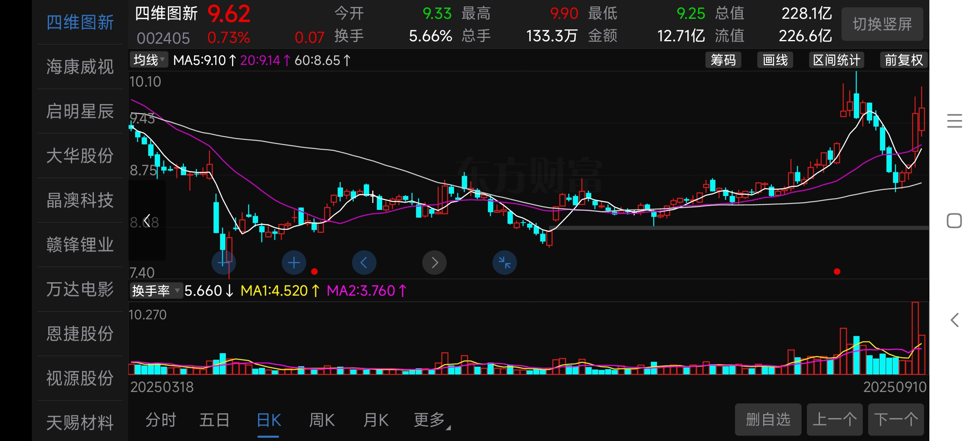980x441 pixels.
Task: Tap Android back chevron icon
Action: [x=954, y=320]
